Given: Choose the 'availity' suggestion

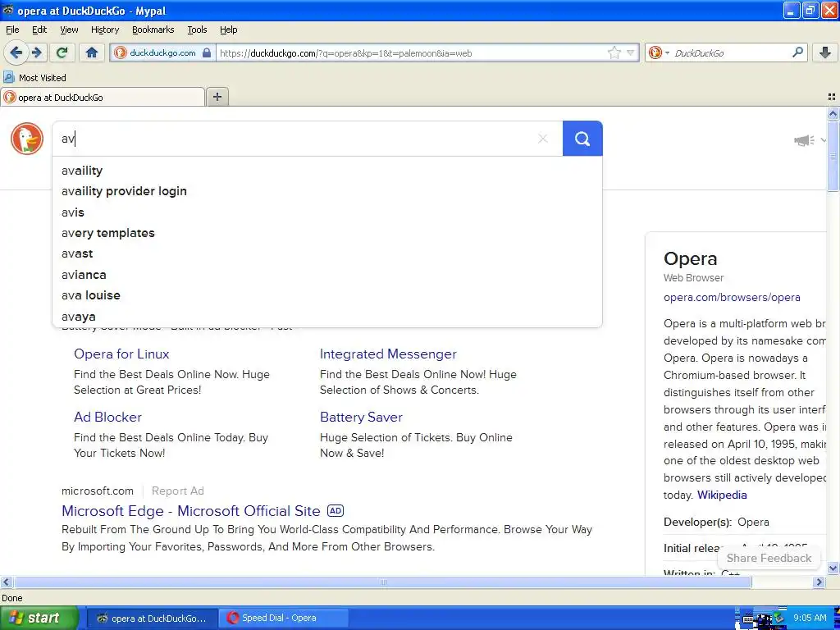Looking at the screenshot, I should [x=327, y=171].
